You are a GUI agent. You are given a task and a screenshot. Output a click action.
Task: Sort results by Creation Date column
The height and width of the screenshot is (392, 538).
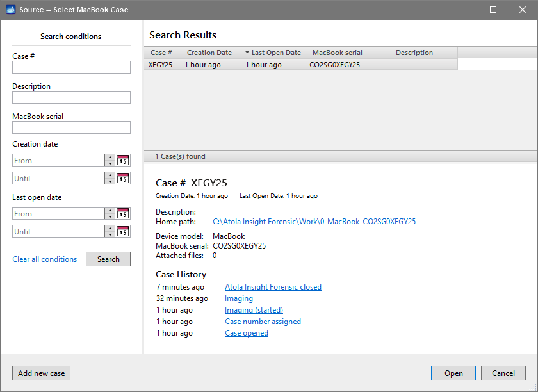point(209,53)
